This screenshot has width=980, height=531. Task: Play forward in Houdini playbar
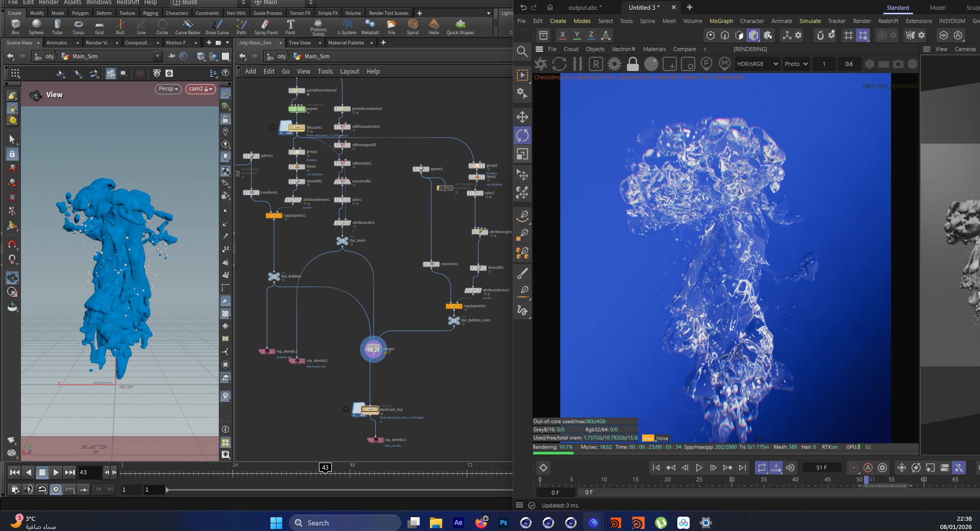(x=56, y=472)
